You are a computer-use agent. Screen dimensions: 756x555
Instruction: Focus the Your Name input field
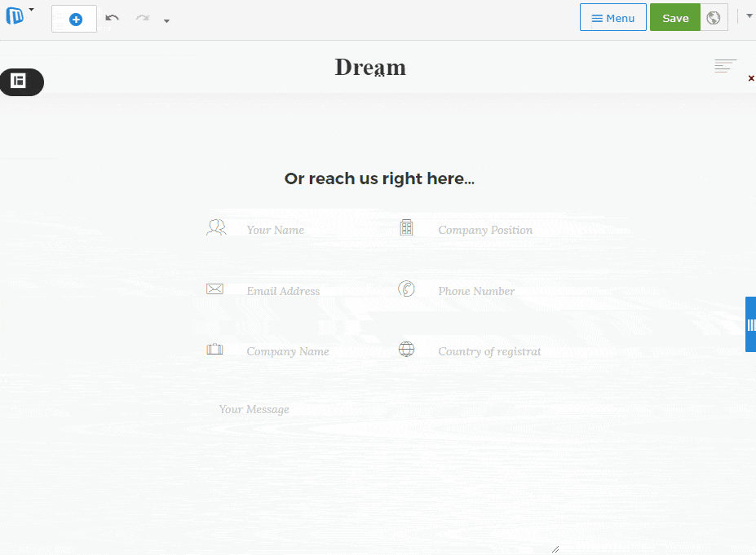pos(308,231)
